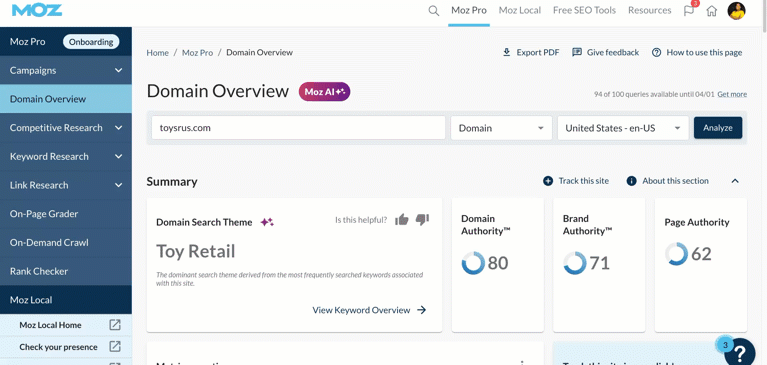The height and width of the screenshot is (365, 767).
Task: Click the Give feedback icon
Action: 577,52
